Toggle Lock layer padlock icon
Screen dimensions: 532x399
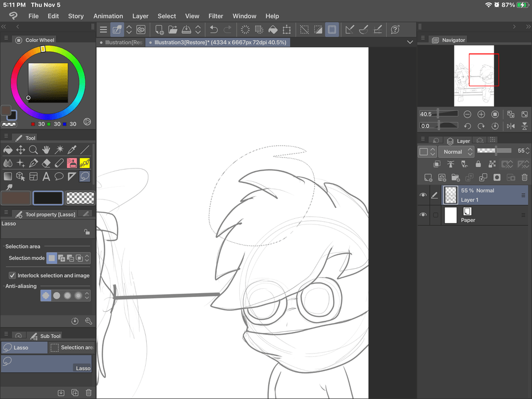pos(478,164)
